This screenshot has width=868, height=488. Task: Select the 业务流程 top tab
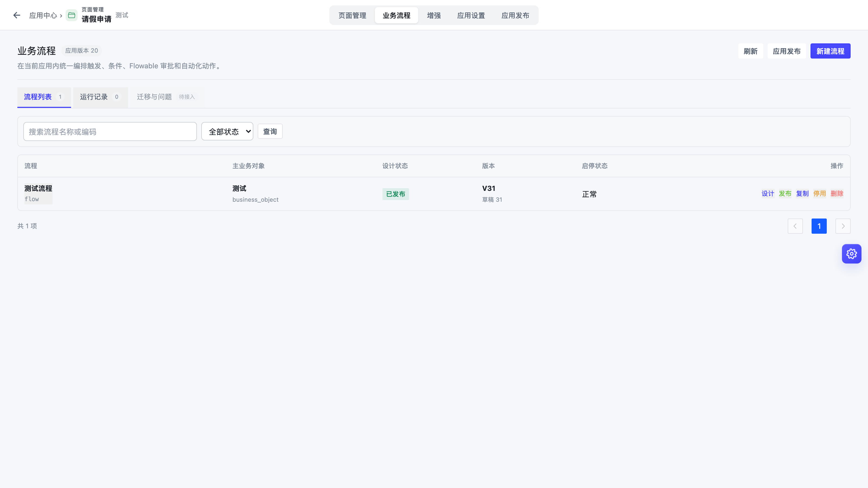[x=396, y=15]
